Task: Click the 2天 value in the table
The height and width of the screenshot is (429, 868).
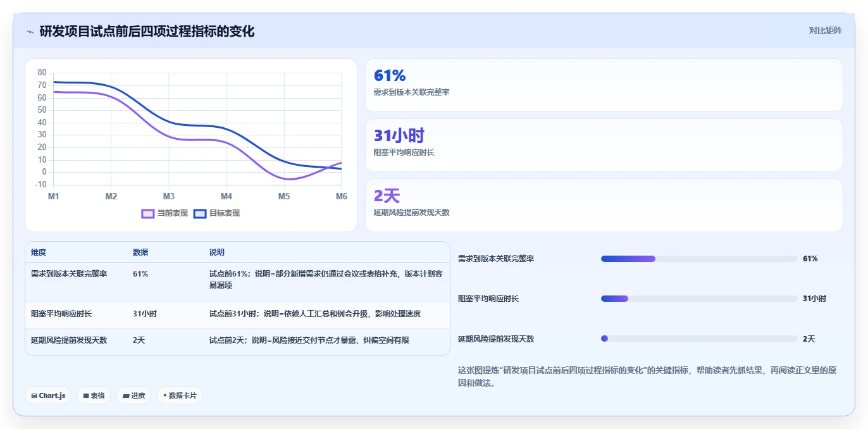Action: pos(139,340)
